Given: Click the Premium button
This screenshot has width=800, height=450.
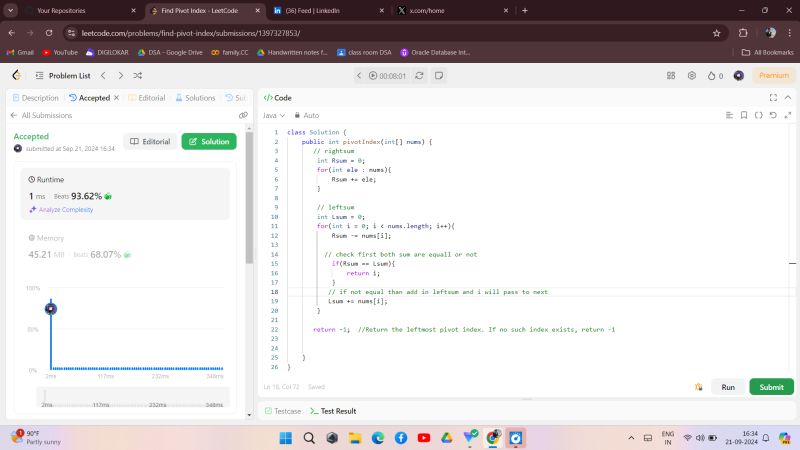Looking at the screenshot, I should (773, 76).
